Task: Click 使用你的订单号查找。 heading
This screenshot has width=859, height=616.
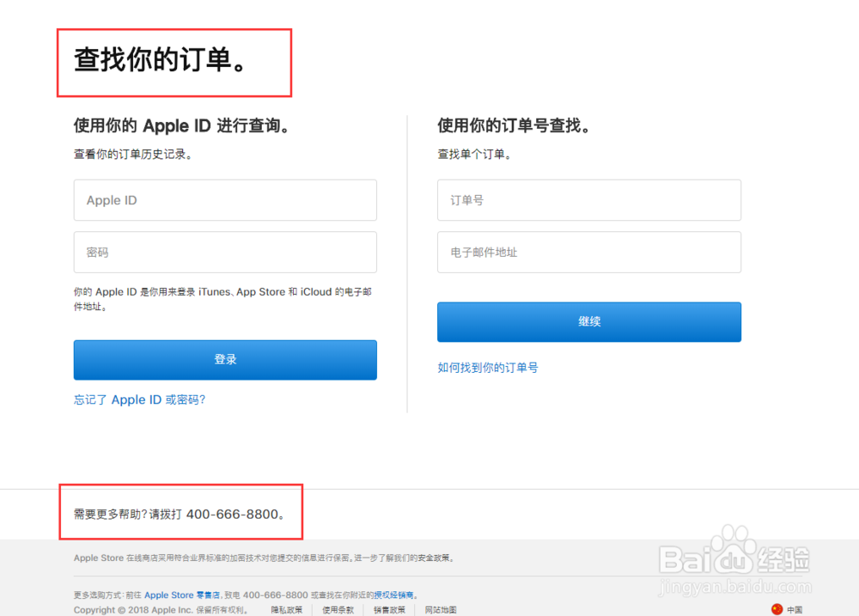Action: pos(514,125)
